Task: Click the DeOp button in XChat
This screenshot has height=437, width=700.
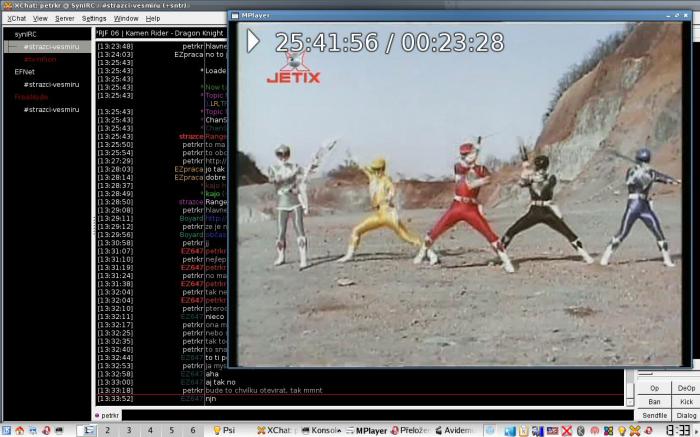Action: [686, 388]
